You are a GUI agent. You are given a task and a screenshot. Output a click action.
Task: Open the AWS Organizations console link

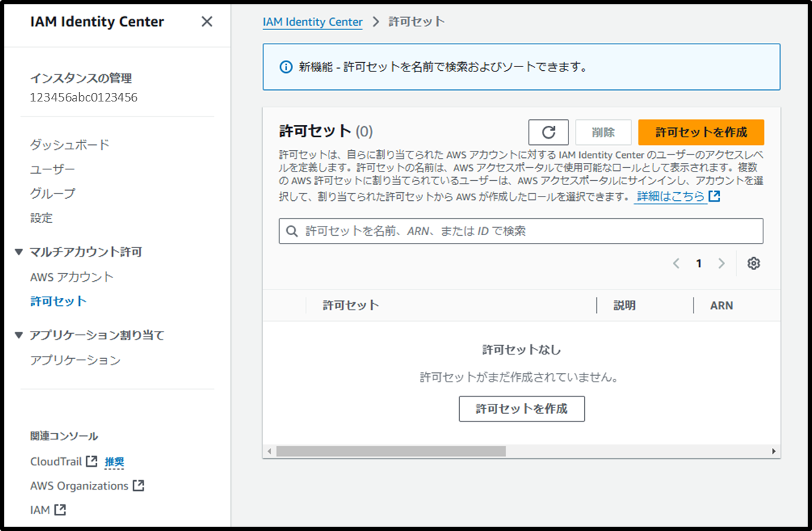pos(79,485)
